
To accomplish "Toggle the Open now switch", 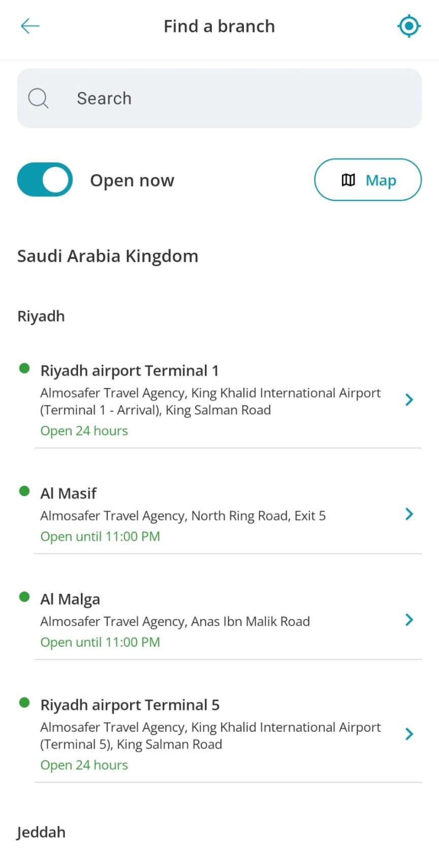I will click(45, 179).
